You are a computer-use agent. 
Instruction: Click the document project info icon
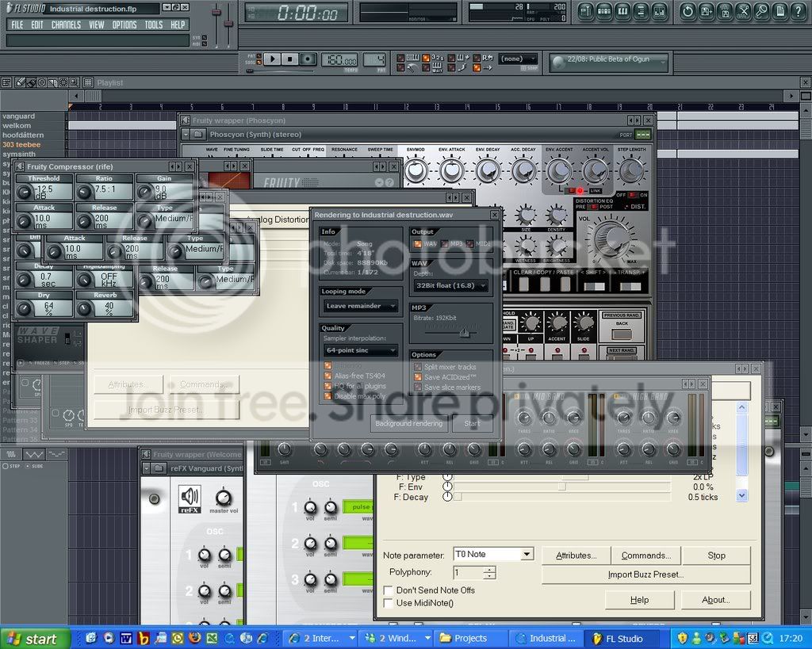click(780, 11)
